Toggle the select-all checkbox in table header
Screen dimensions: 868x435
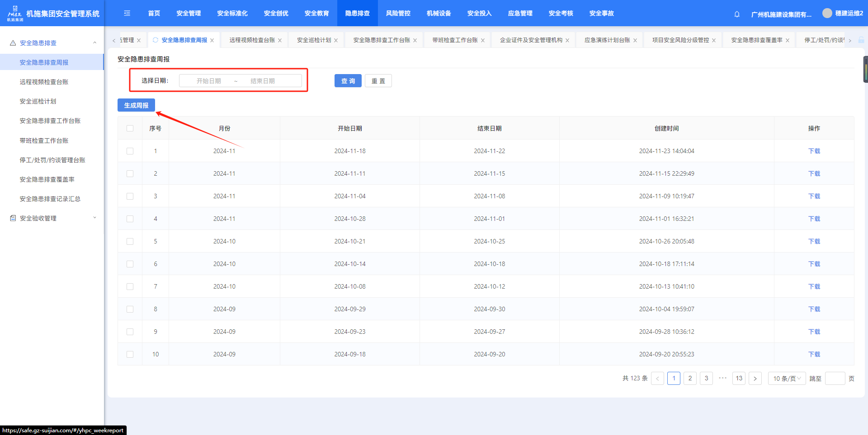click(130, 128)
